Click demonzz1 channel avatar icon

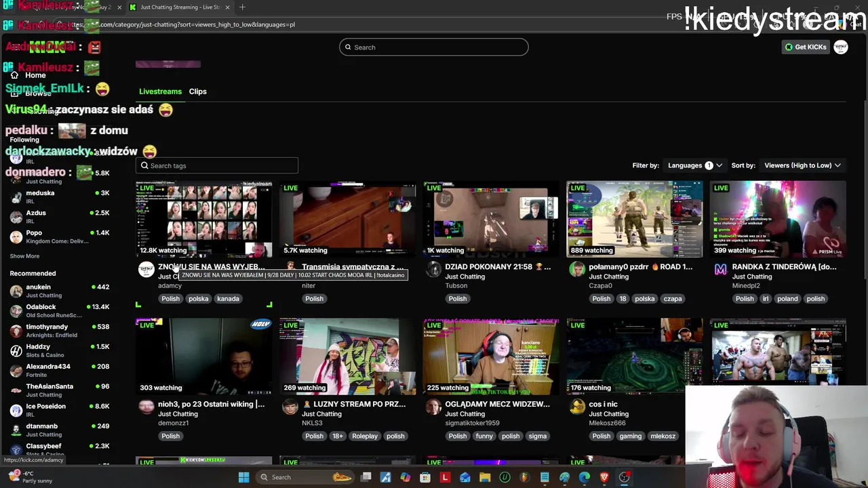coord(146,407)
